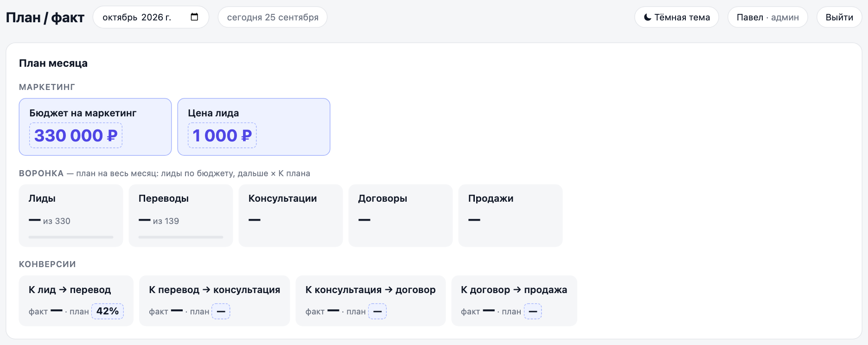This screenshot has height=345, width=868.
Task: Set plan for К консультация → договор
Action: click(x=377, y=311)
